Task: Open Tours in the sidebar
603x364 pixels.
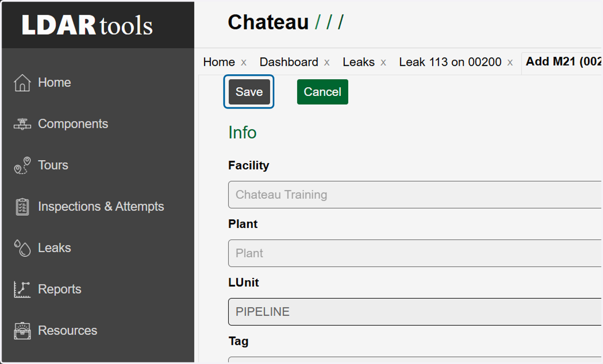Action: (x=53, y=165)
